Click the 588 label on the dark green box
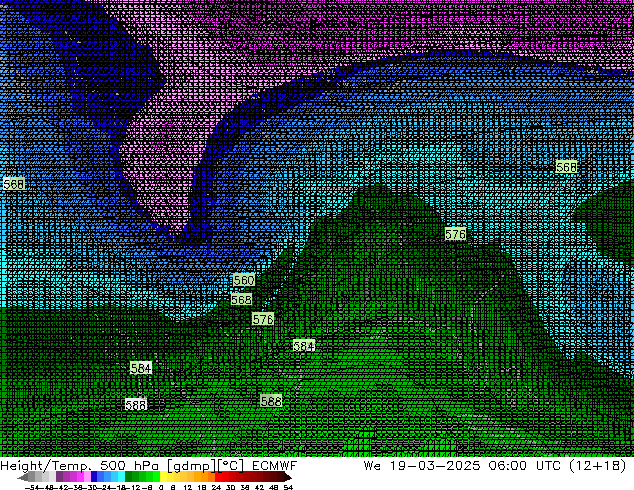This screenshot has width=634, height=490. (x=271, y=401)
